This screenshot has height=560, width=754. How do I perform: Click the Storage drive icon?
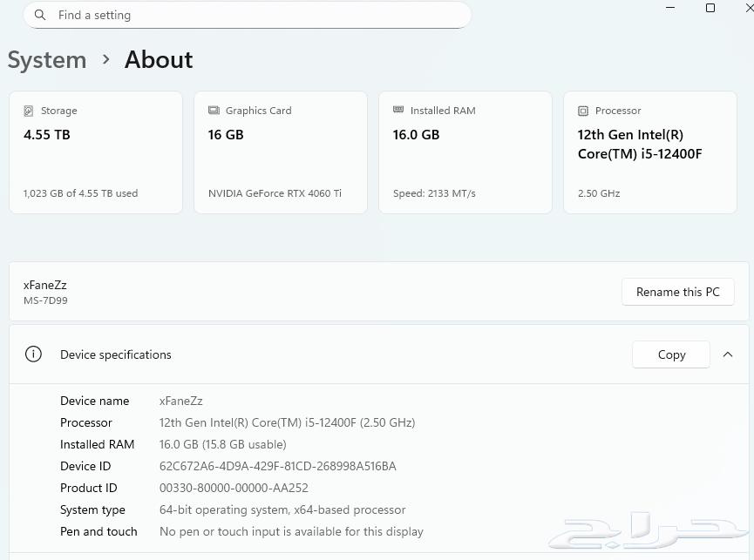(30, 111)
